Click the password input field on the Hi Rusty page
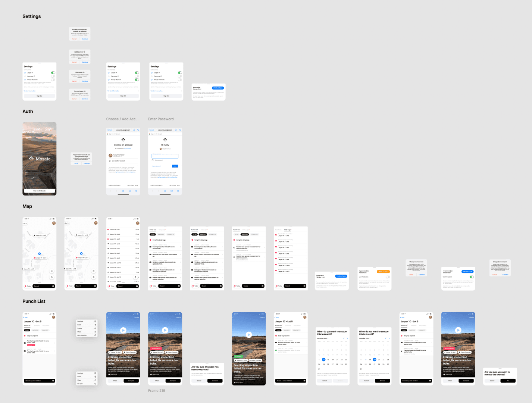Image resolution: width=532 pixels, height=403 pixels. (165, 156)
